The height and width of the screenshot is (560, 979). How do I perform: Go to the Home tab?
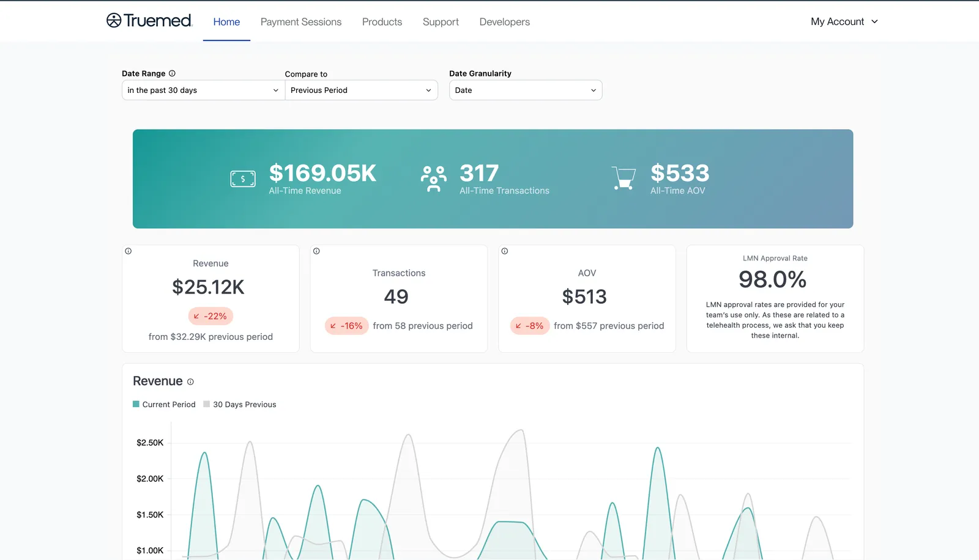click(226, 22)
